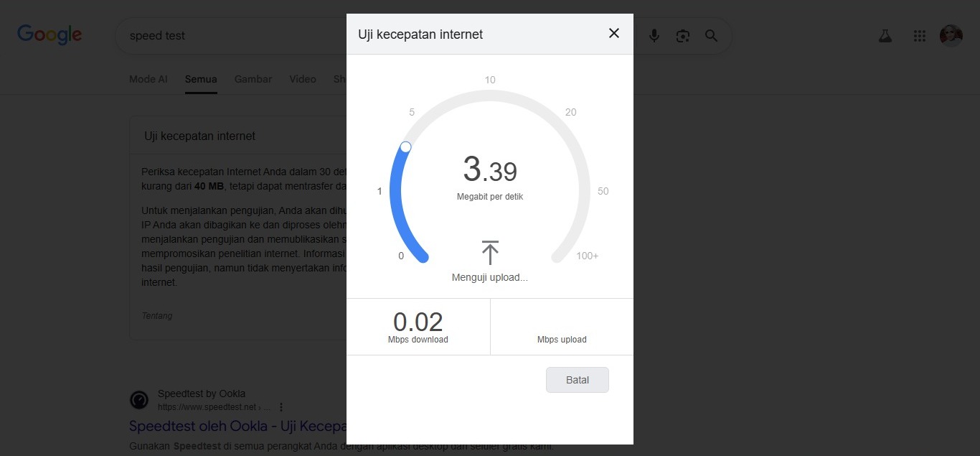980x456 pixels.
Task: Click the upload arrow icon
Action: (490, 253)
